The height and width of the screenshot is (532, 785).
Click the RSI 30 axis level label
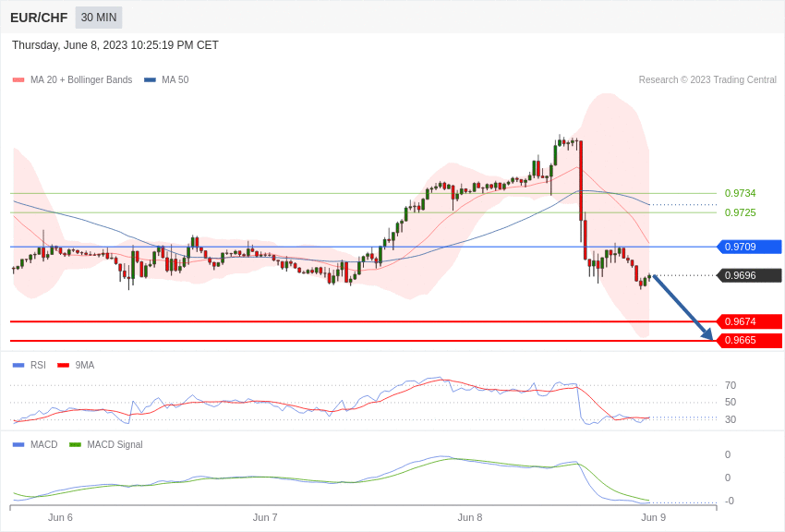coord(731,419)
